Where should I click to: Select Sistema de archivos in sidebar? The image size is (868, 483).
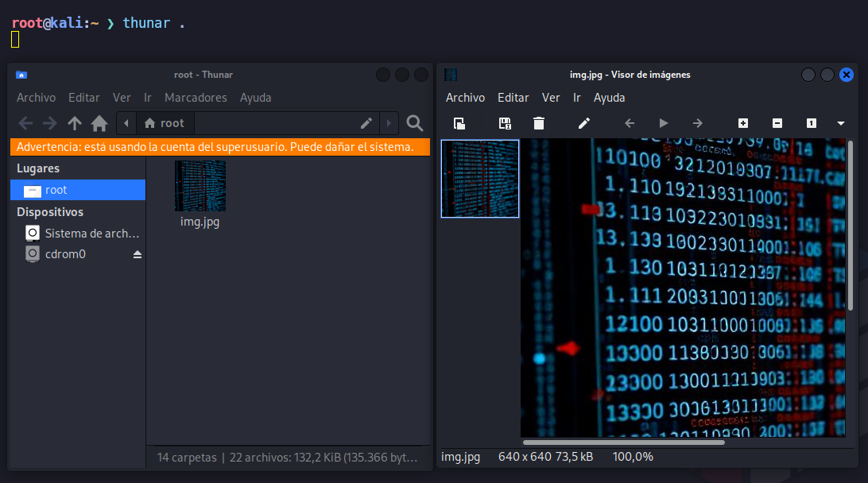[x=91, y=233]
